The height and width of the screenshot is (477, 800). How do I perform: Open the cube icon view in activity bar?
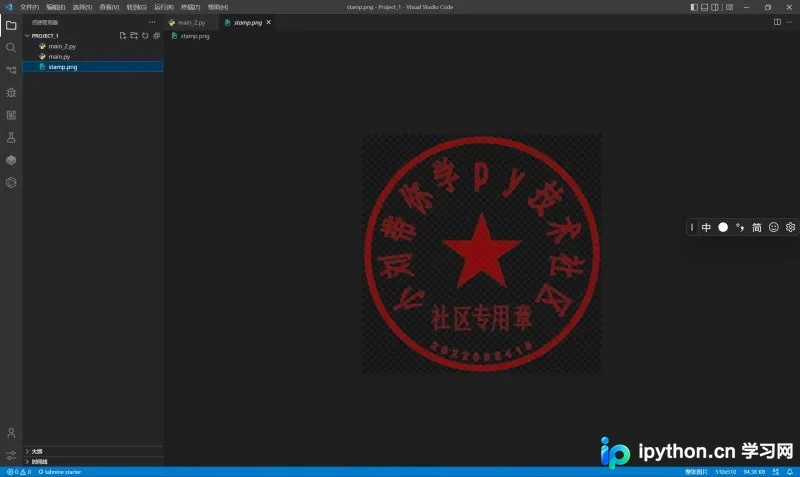coord(11,160)
